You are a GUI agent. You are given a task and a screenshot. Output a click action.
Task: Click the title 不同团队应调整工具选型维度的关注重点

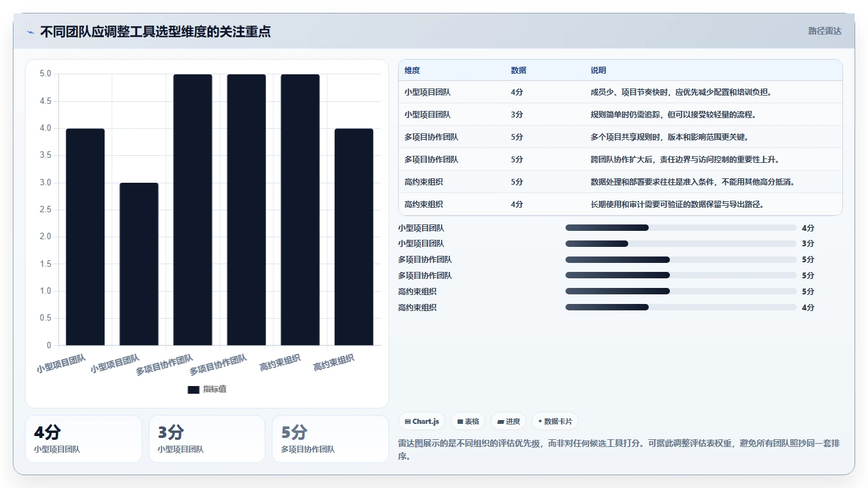tap(155, 31)
